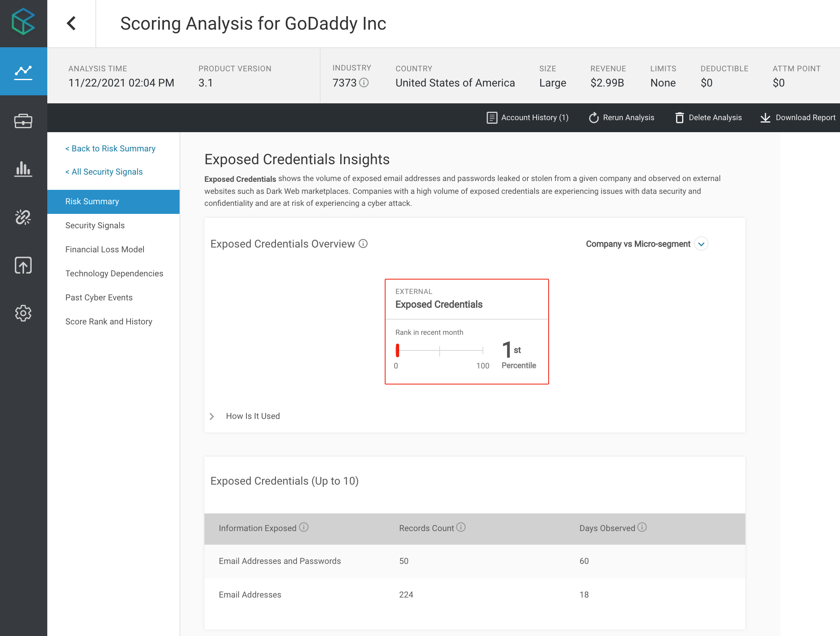840x636 pixels.
Task: Click the Company vs Micro-segment label
Action: click(638, 244)
